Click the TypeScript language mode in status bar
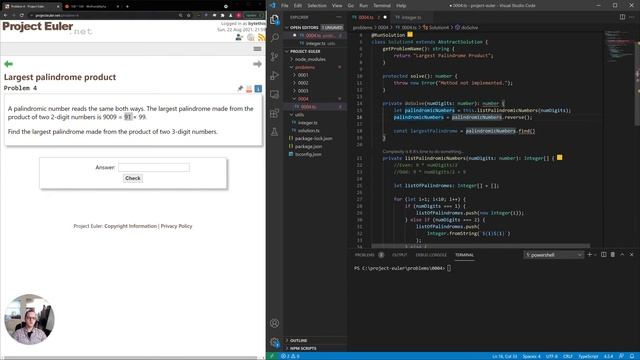This screenshot has width=640, height=360. (588, 356)
